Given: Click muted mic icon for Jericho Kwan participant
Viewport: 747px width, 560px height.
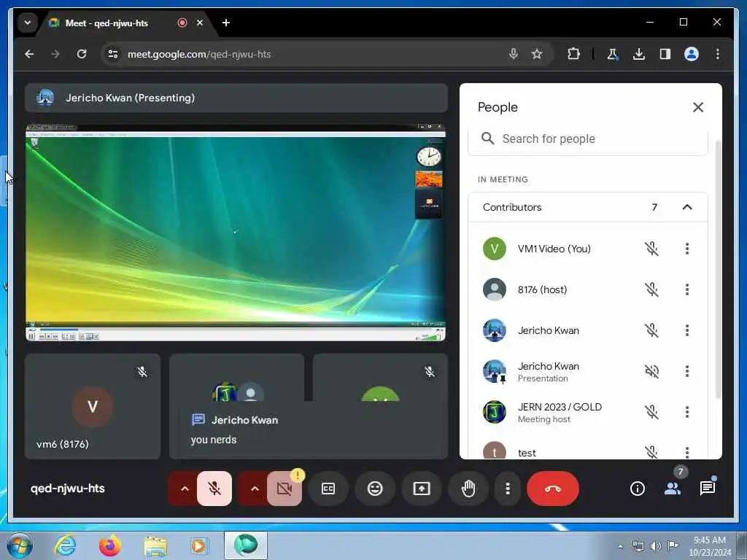Looking at the screenshot, I should pyautogui.click(x=651, y=330).
